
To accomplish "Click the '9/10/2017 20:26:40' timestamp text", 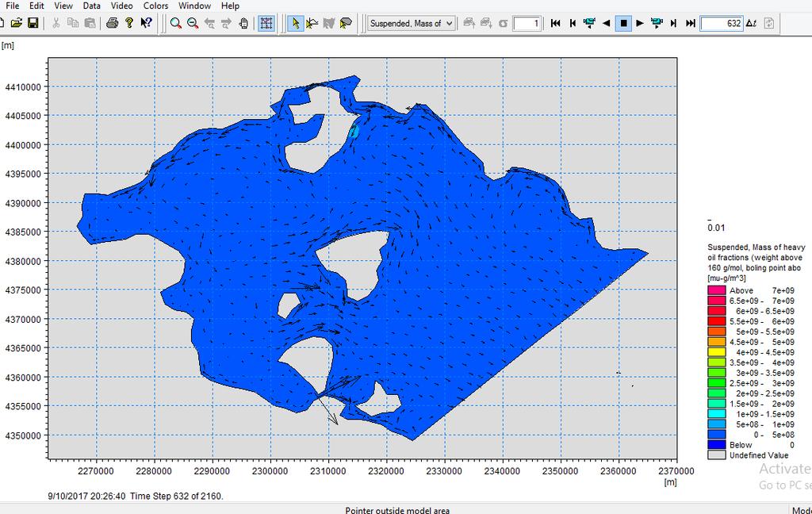I will (86, 497).
